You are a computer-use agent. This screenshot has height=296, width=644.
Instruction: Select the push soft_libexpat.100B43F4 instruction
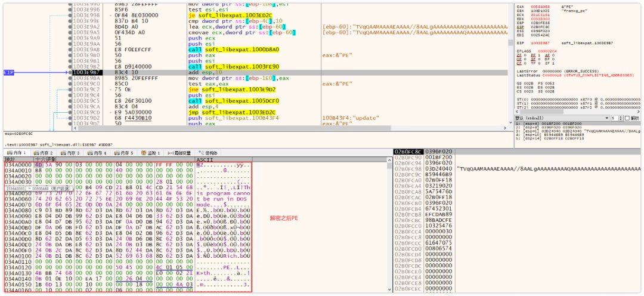point(234,118)
